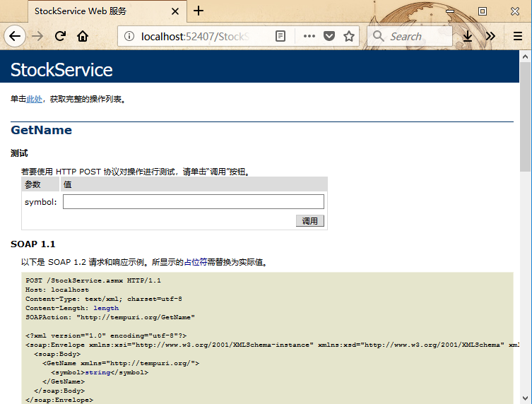Show site information icon in address bar
This screenshot has width=532, height=404.
[x=128, y=36]
